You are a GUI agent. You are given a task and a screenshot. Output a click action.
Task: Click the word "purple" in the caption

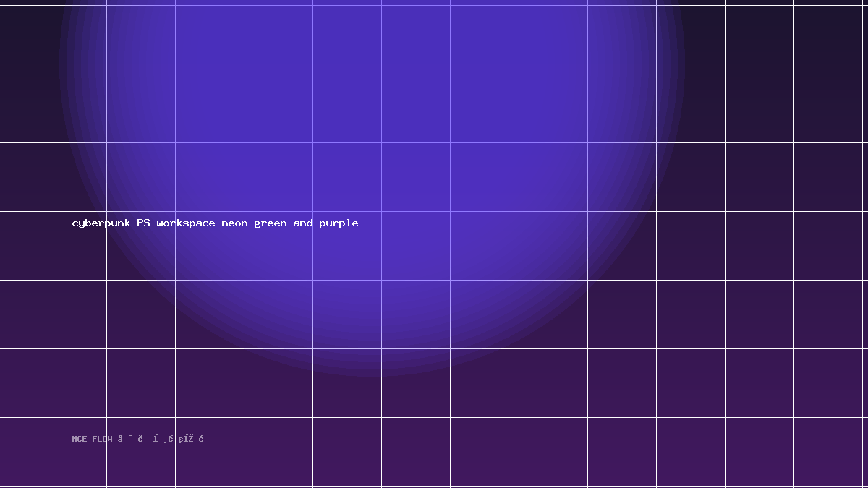coord(339,223)
